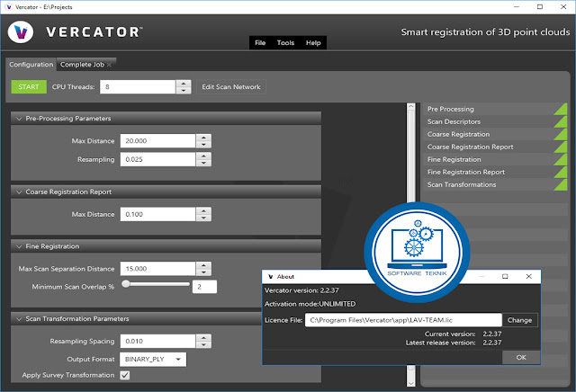Maximize the Vercator main window

pos(540,7)
